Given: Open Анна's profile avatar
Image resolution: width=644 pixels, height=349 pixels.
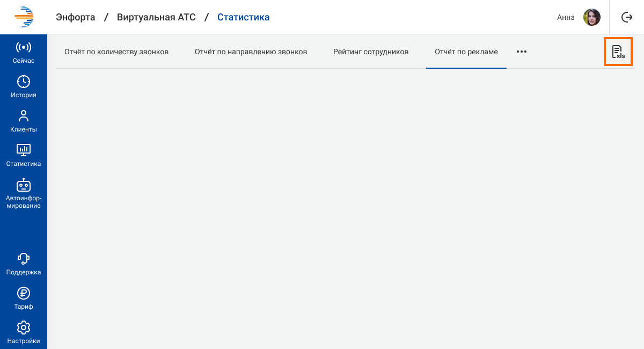Looking at the screenshot, I should click(591, 17).
